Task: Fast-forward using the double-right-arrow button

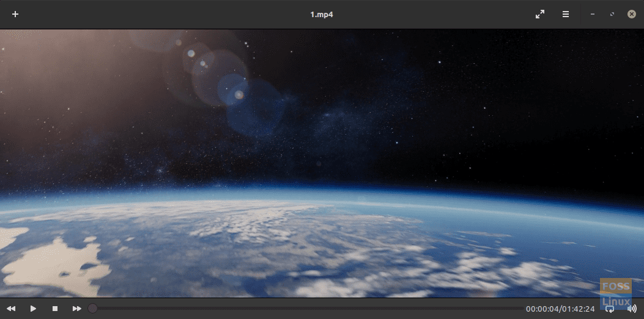Action: [77, 309]
